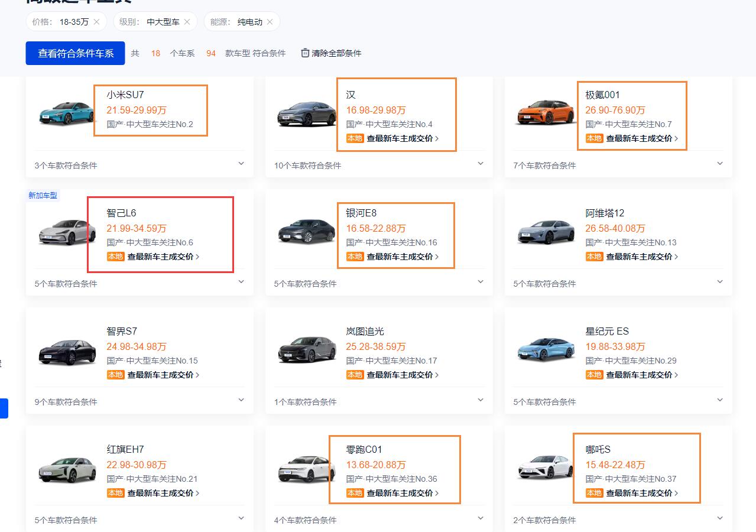
Task: Remove the 能源 纯电动 filter tag
Action: point(270,22)
